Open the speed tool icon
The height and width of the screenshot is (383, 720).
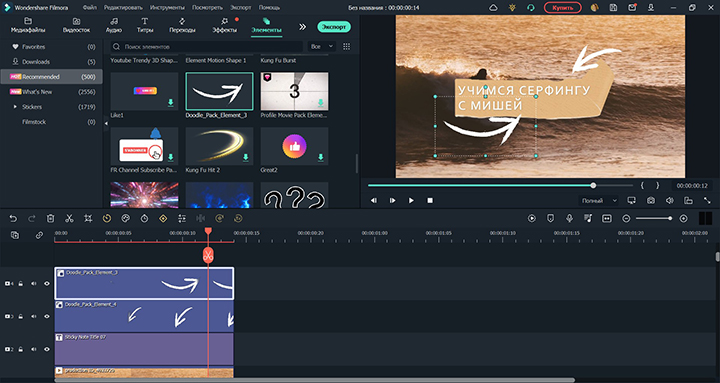pyautogui.click(x=107, y=219)
